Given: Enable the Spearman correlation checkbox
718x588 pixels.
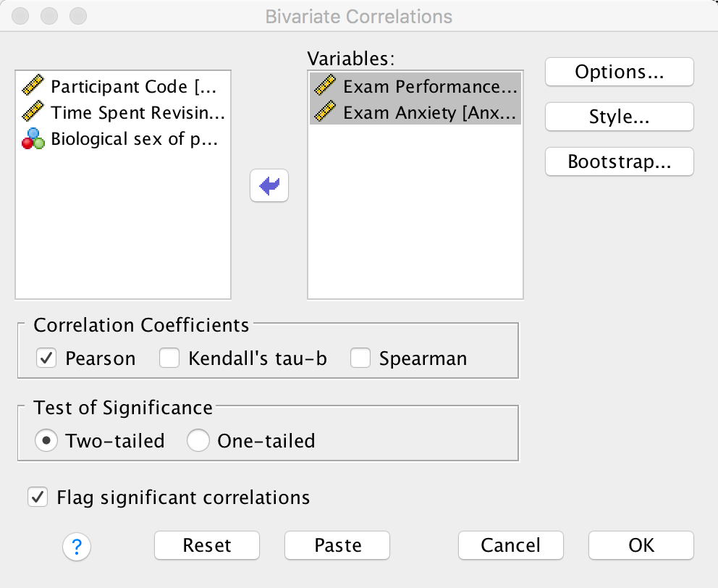Looking at the screenshot, I should [360, 358].
